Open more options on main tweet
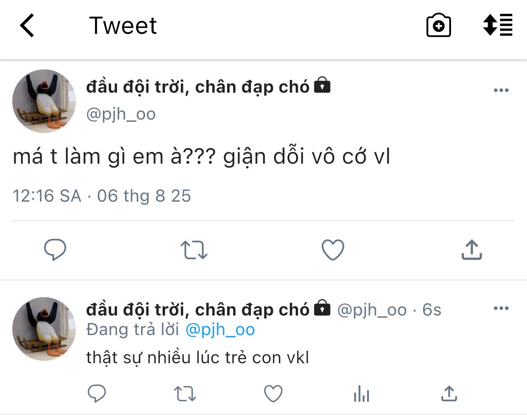The height and width of the screenshot is (420, 527). (501, 90)
